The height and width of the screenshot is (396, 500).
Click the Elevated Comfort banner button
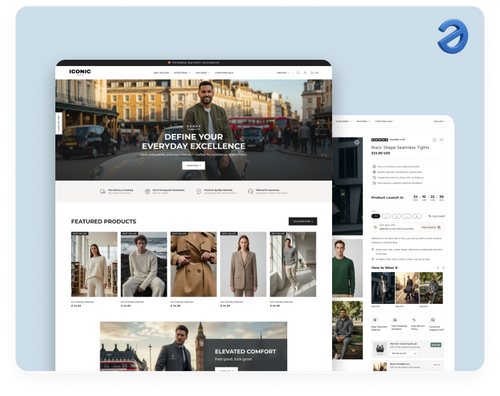pos(226,369)
